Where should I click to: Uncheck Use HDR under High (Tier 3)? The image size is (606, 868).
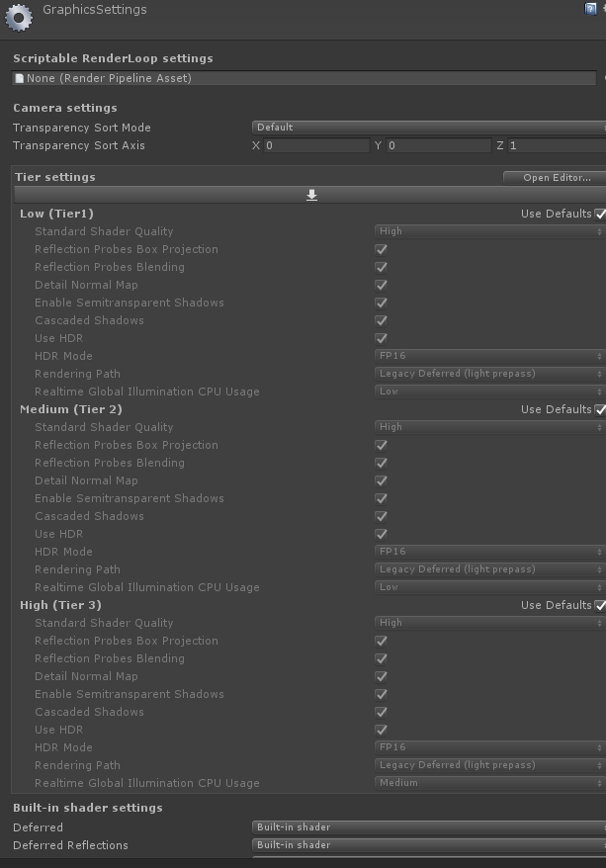(x=380, y=730)
